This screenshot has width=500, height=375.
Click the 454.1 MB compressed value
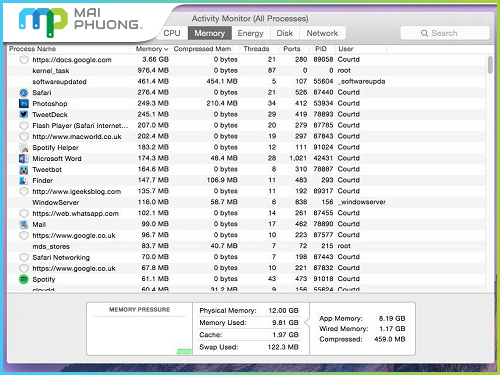(222, 81)
